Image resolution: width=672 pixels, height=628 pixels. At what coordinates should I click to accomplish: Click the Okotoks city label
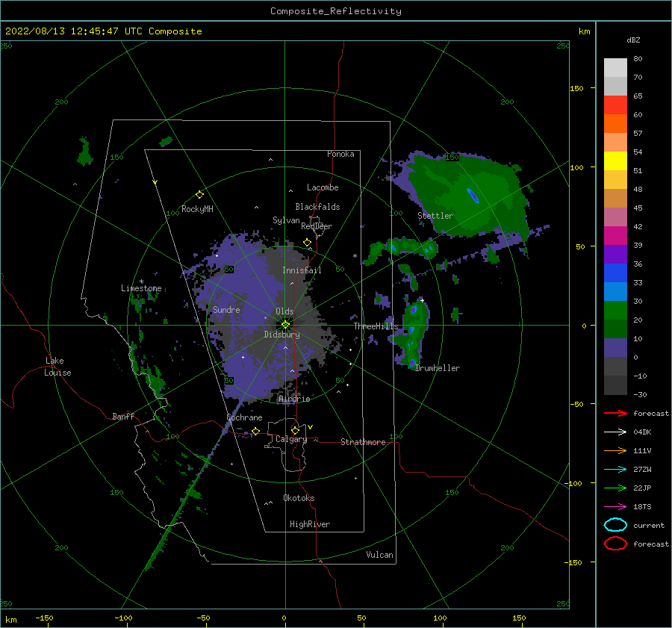(299, 498)
